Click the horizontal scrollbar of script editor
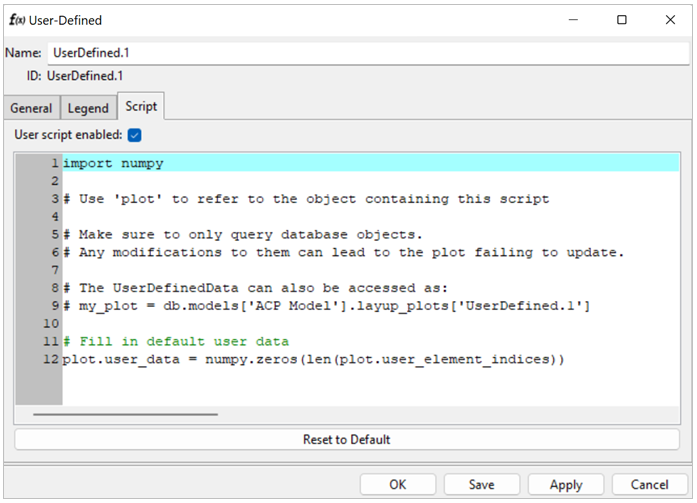 coord(125,414)
